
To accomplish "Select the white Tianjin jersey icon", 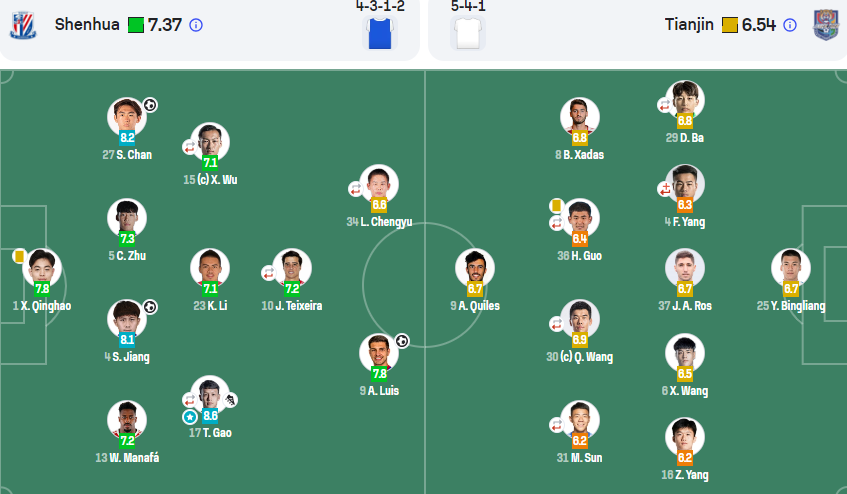I will (468, 33).
